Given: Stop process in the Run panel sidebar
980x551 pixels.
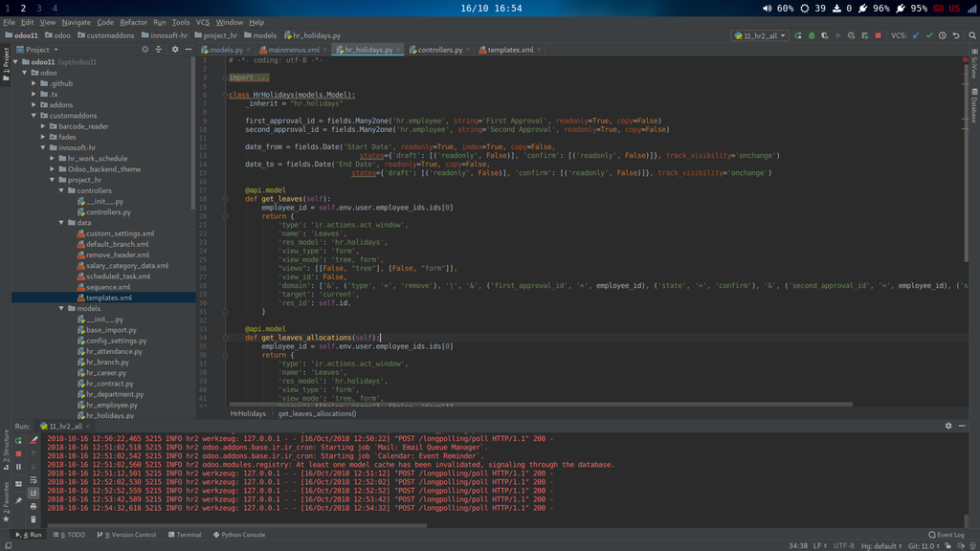Looking at the screenshot, I should tap(18, 453).
